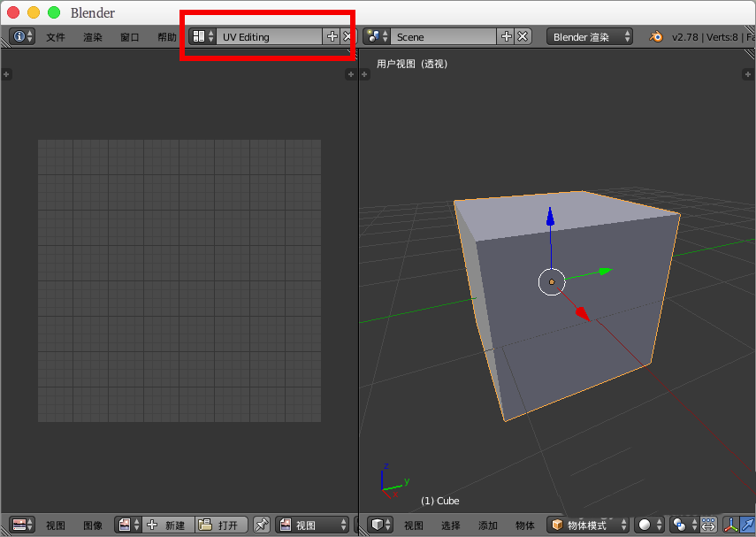Viewport: 756px width, 537px height.
Task: Open the 物体模式 interaction mode dropdown
Action: pos(588,525)
